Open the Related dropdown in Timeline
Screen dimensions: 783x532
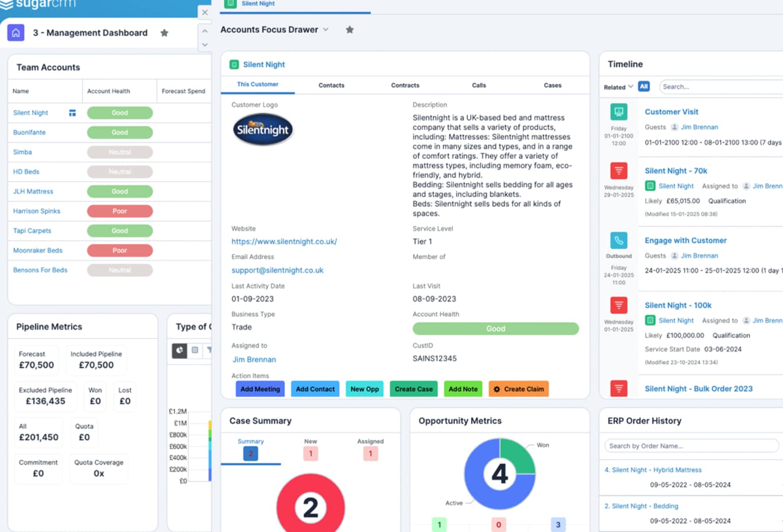click(x=618, y=87)
